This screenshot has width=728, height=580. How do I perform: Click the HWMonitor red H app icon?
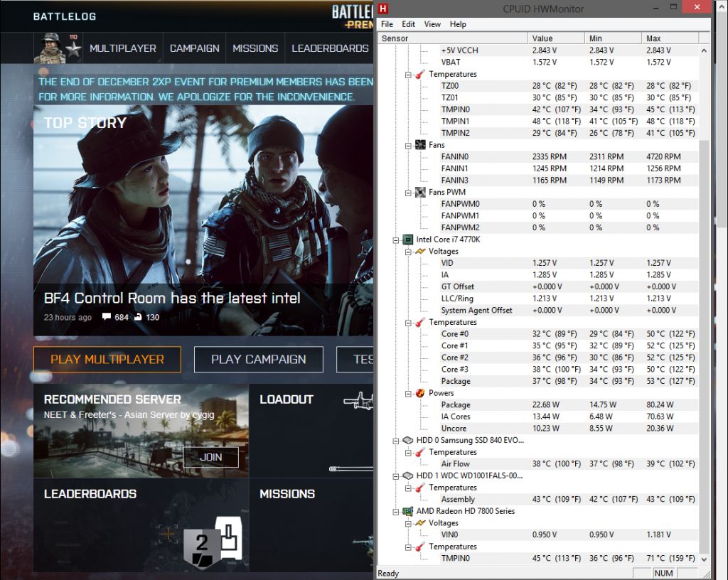point(384,9)
